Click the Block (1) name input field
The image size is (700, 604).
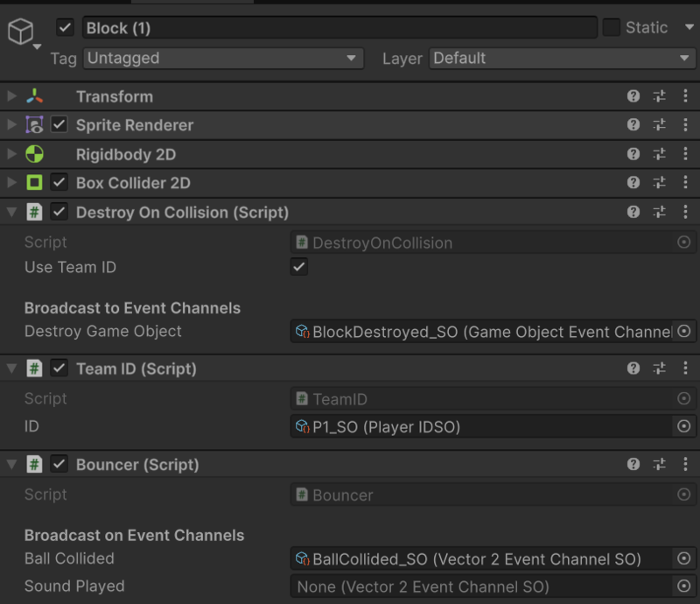coord(339,28)
